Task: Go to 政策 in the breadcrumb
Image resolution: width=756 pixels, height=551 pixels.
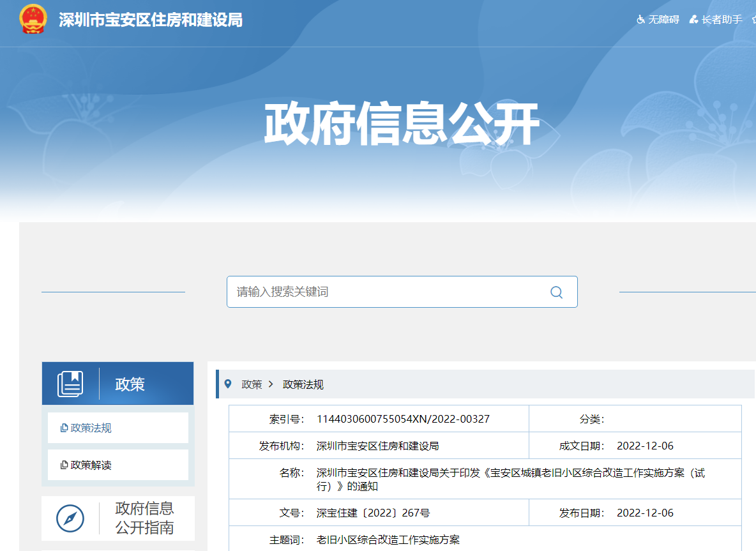Action: pyautogui.click(x=252, y=384)
